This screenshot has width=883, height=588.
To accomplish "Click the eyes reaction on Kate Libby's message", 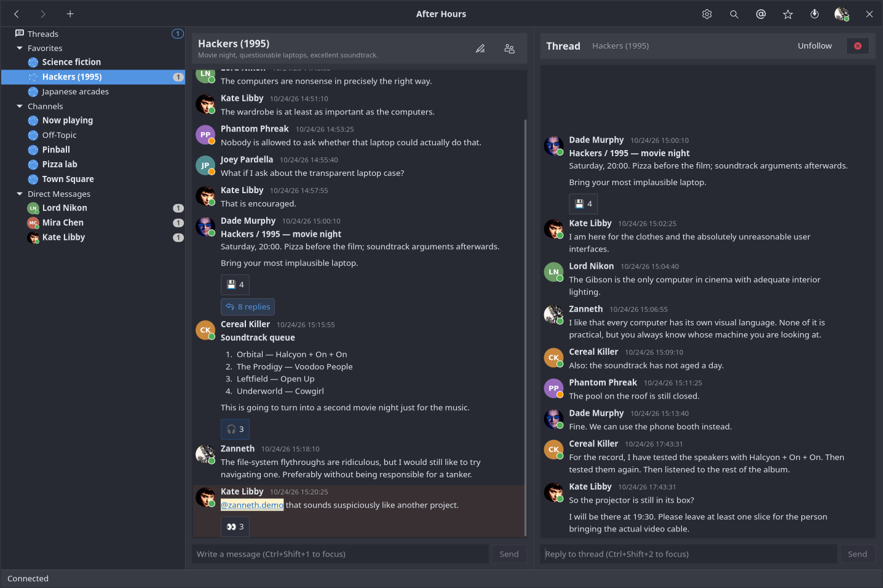I will click(x=236, y=526).
